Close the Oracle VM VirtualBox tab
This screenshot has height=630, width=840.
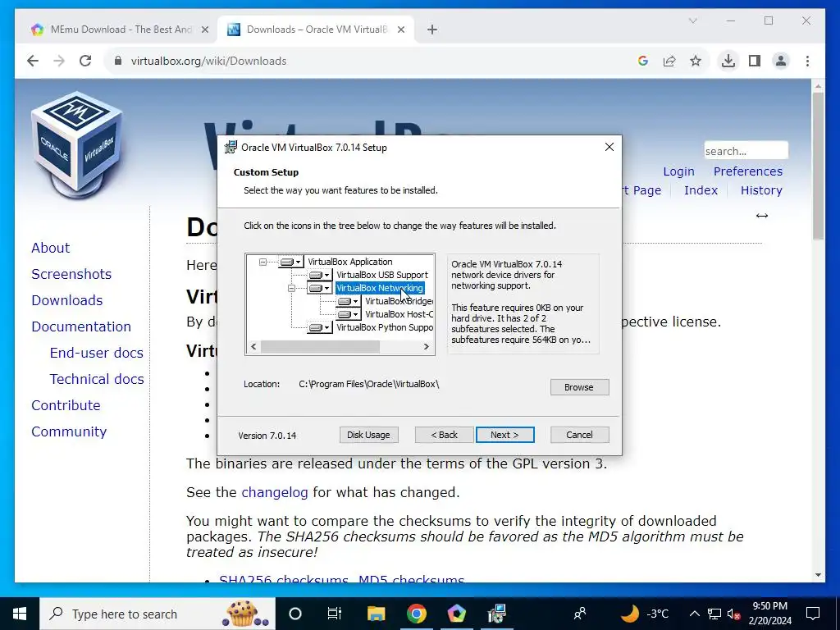point(400,30)
